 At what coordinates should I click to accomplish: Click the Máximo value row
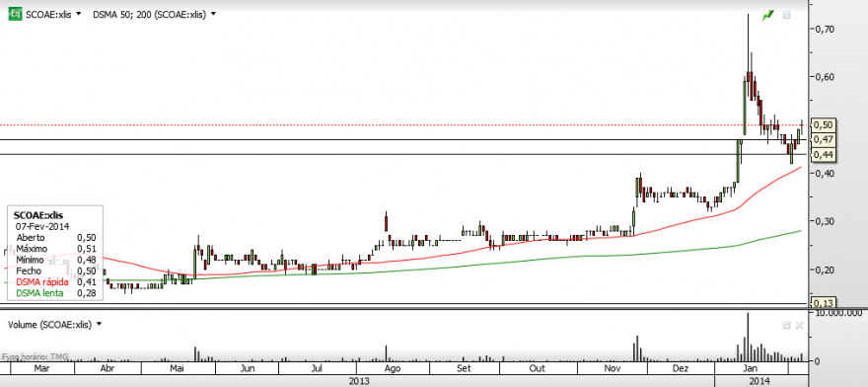[55, 249]
